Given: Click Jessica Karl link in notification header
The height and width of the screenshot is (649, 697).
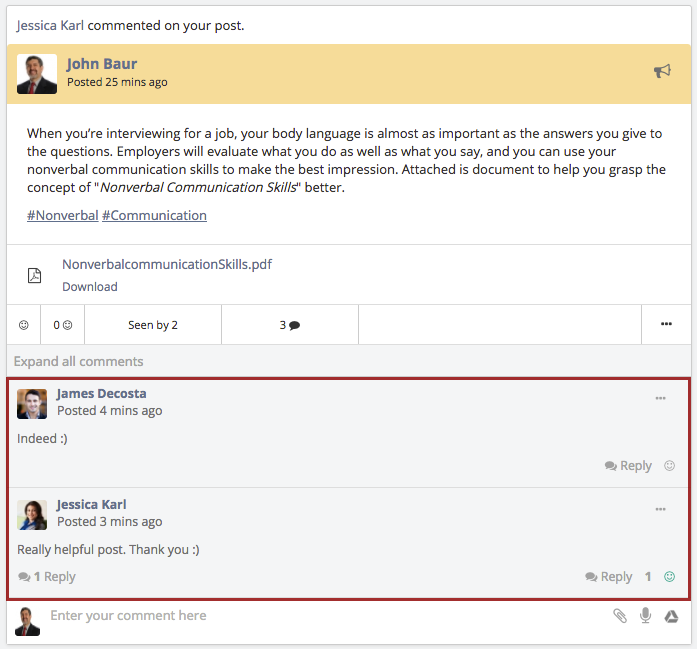Looking at the screenshot, I should tap(50, 25).
